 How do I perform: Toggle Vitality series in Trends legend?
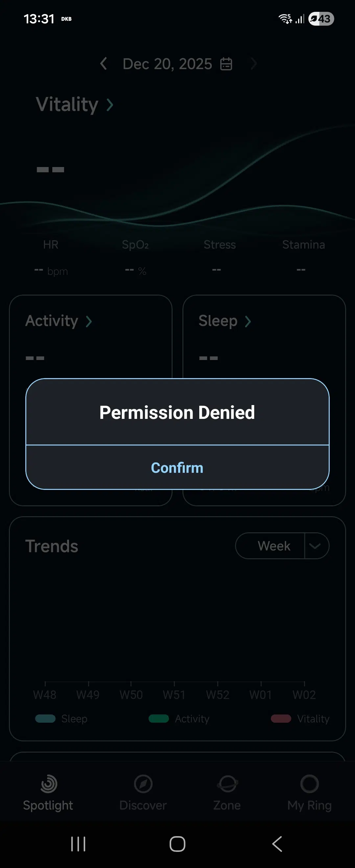(300, 718)
